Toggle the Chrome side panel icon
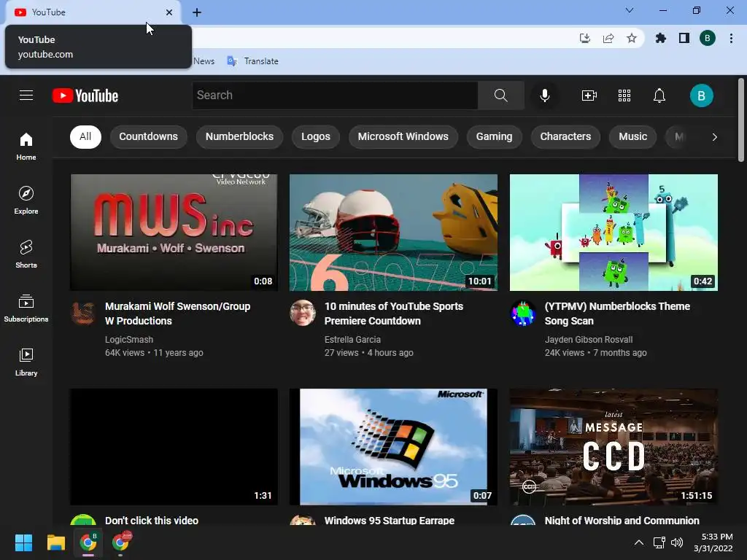Image resolution: width=747 pixels, height=560 pixels. [684, 38]
